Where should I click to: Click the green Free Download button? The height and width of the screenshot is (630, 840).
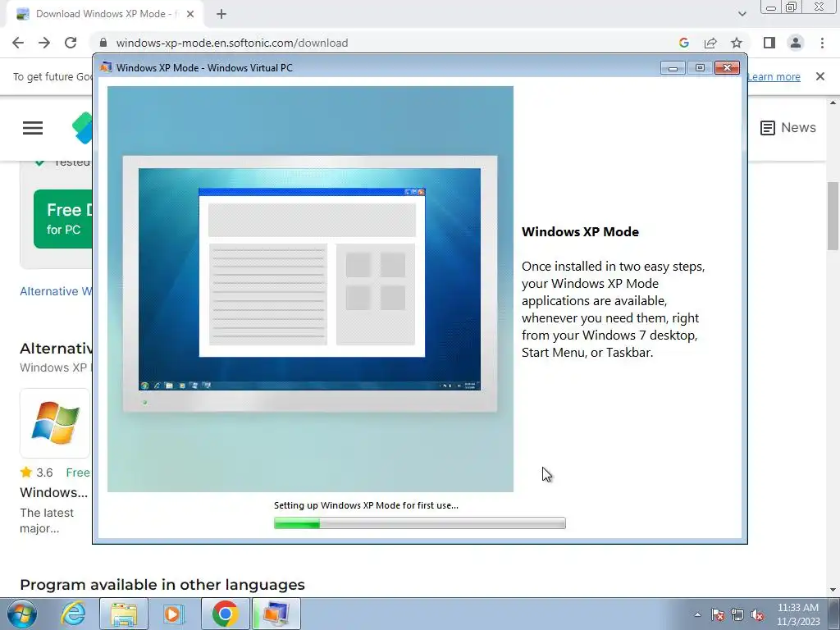coord(62,218)
